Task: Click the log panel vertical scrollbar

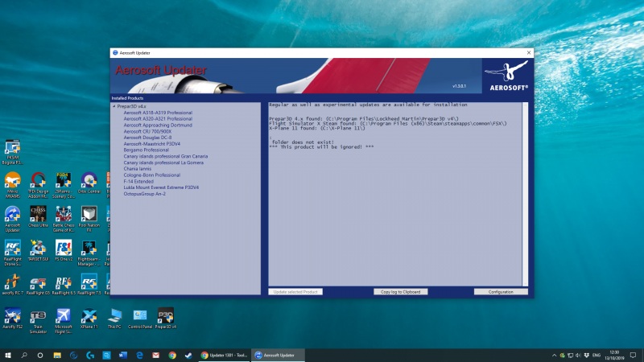Action: click(x=525, y=194)
